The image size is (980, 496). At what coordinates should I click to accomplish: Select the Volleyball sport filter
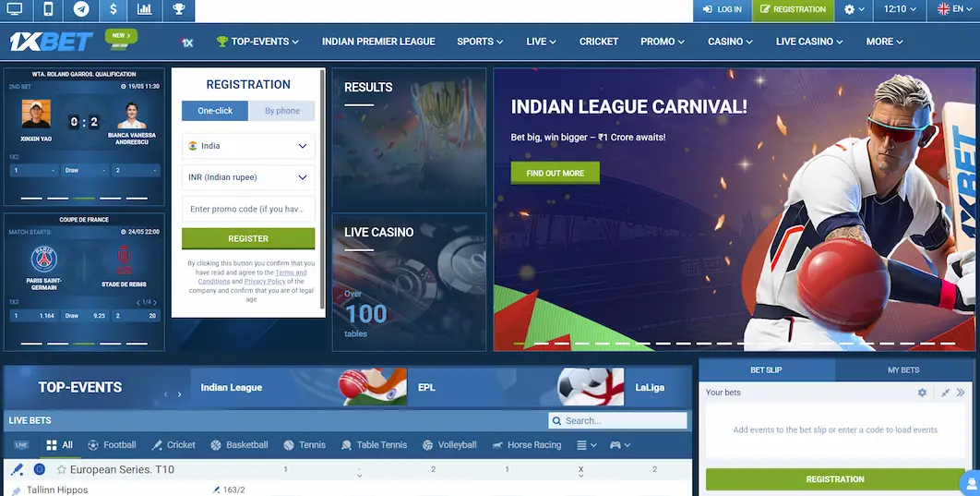point(449,444)
